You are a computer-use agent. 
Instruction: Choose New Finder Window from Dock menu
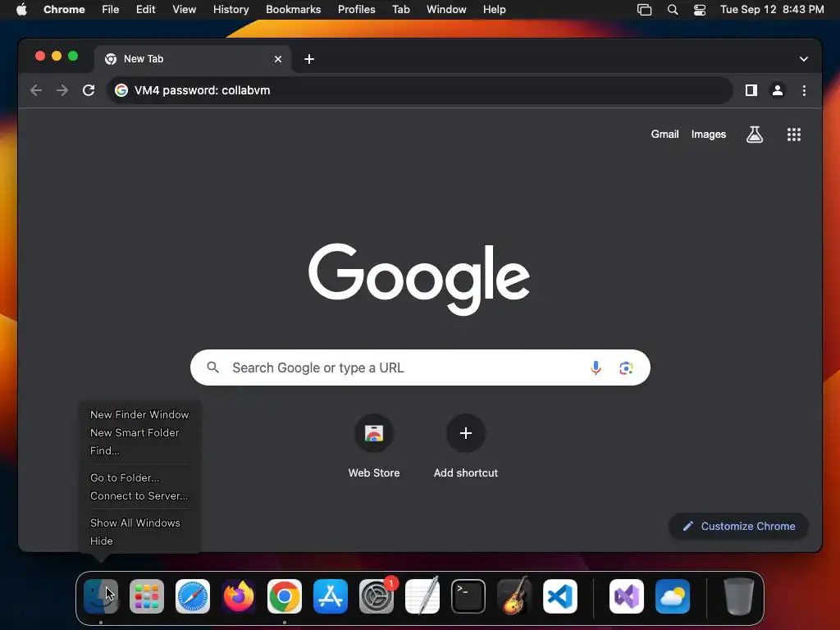coord(139,414)
